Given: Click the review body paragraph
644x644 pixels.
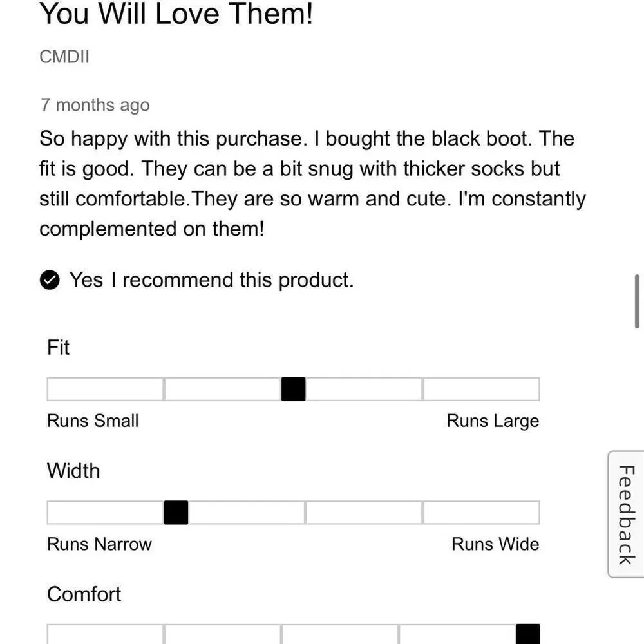Looking at the screenshot, I should coord(312,184).
